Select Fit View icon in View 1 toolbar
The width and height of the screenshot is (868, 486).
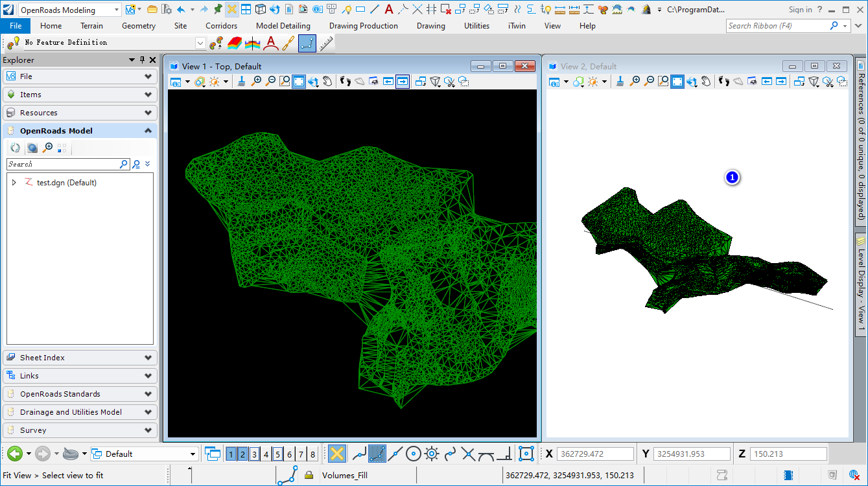click(x=299, y=82)
